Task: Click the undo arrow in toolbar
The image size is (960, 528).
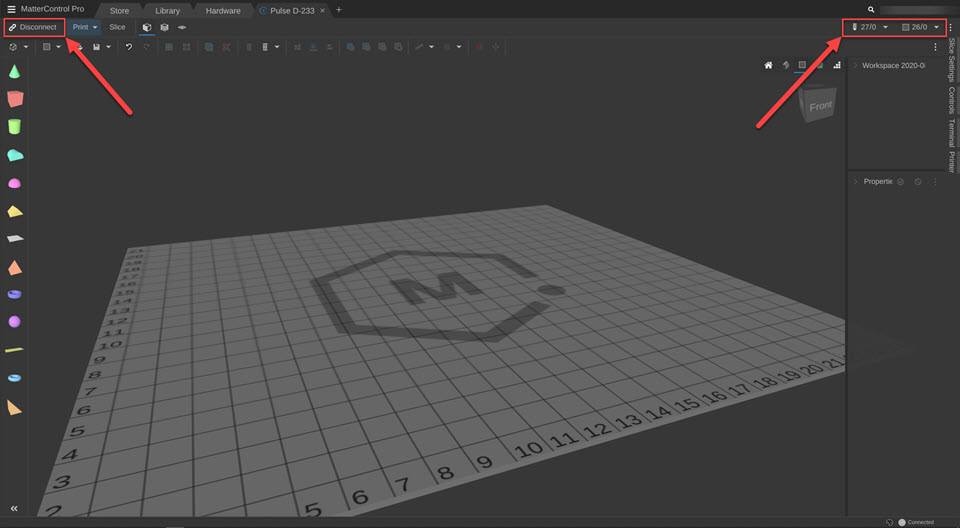Action: pos(129,47)
